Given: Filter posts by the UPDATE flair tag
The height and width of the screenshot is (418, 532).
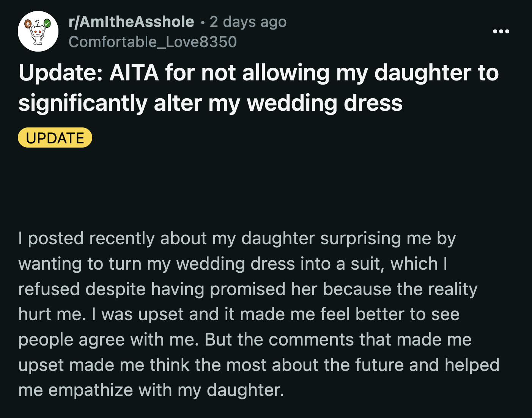Looking at the screenshot, I should point(55,138).
